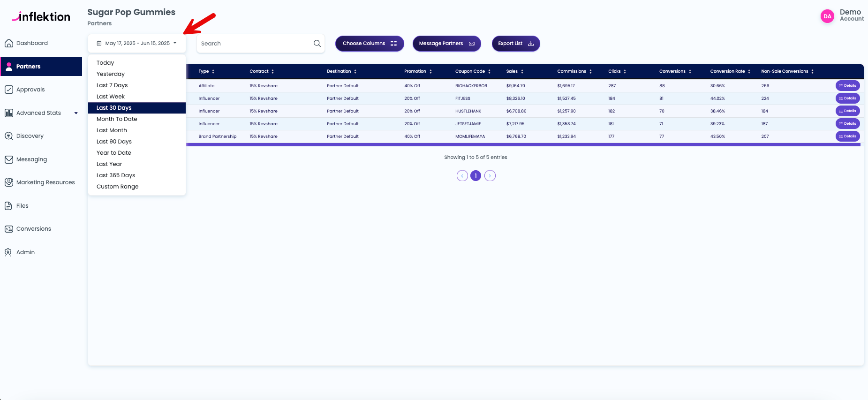Click the Discovery search-bolt icon

[8, 136]
